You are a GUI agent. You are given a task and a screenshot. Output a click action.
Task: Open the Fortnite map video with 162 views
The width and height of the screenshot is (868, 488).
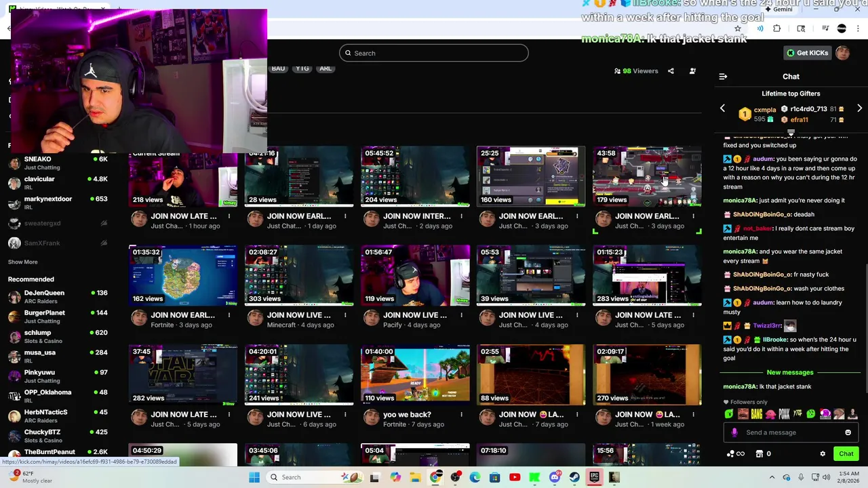coord(183,275)
